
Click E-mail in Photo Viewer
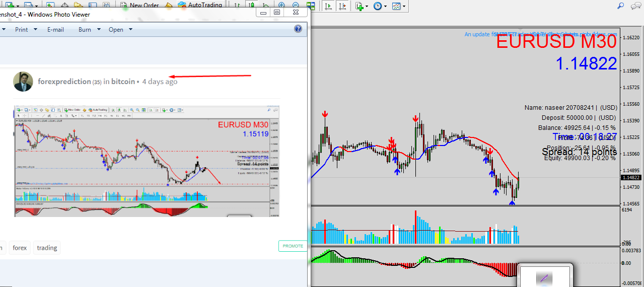55,29
